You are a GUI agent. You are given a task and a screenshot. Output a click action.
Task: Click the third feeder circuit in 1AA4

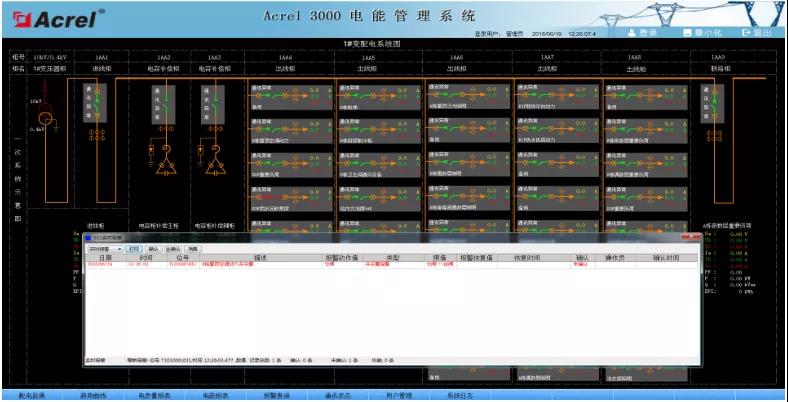(x=291, y=166)
